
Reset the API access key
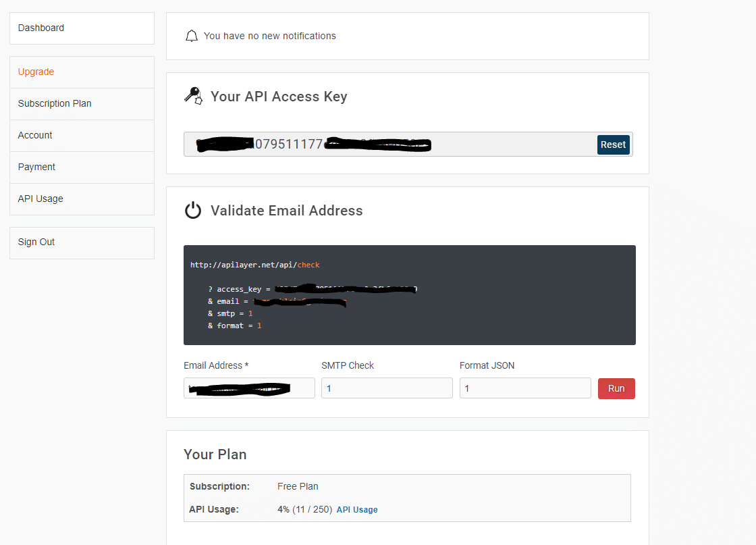click(614, 145)
